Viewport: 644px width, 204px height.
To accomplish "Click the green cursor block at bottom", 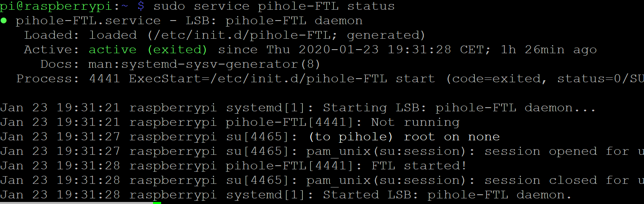I will [157, 203].
